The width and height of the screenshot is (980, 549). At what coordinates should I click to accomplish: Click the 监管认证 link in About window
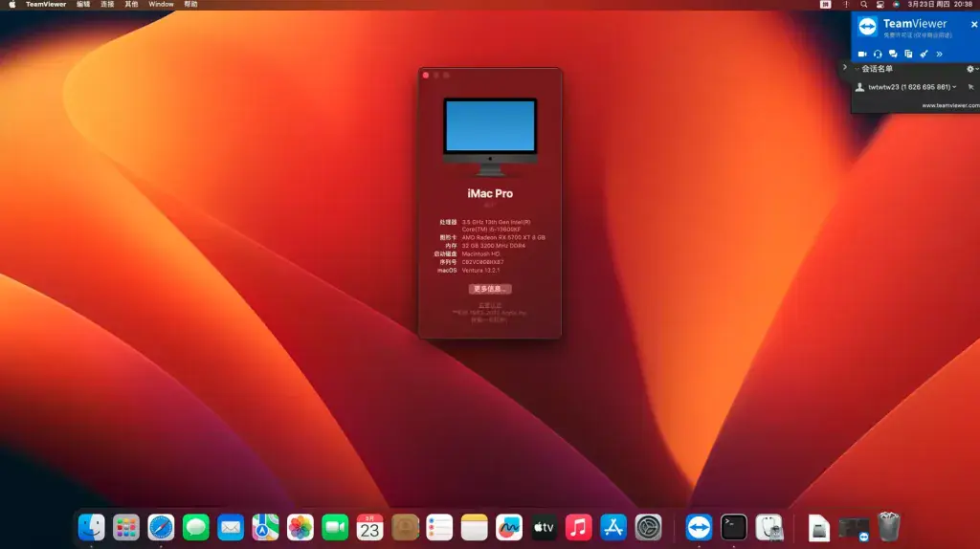489,305
